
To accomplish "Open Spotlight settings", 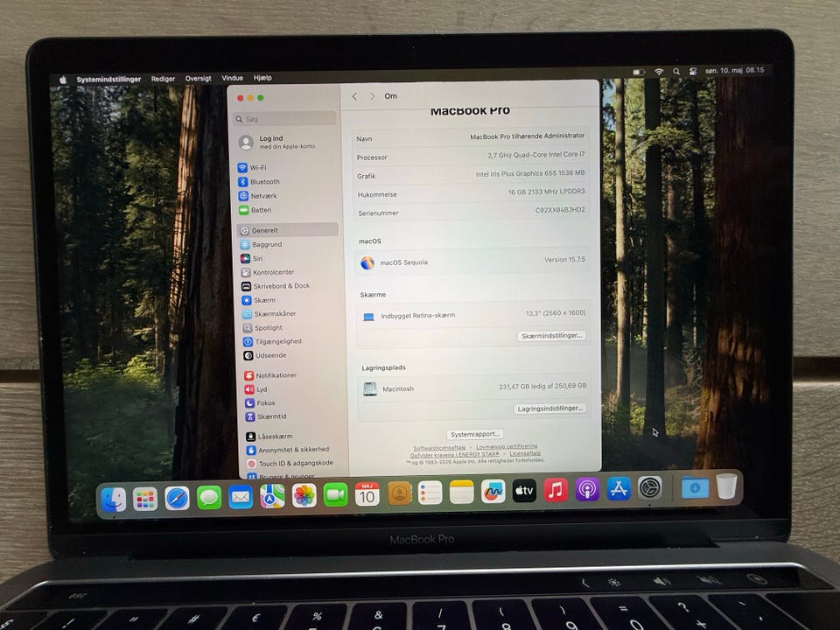I will click(x=263, y=327).
